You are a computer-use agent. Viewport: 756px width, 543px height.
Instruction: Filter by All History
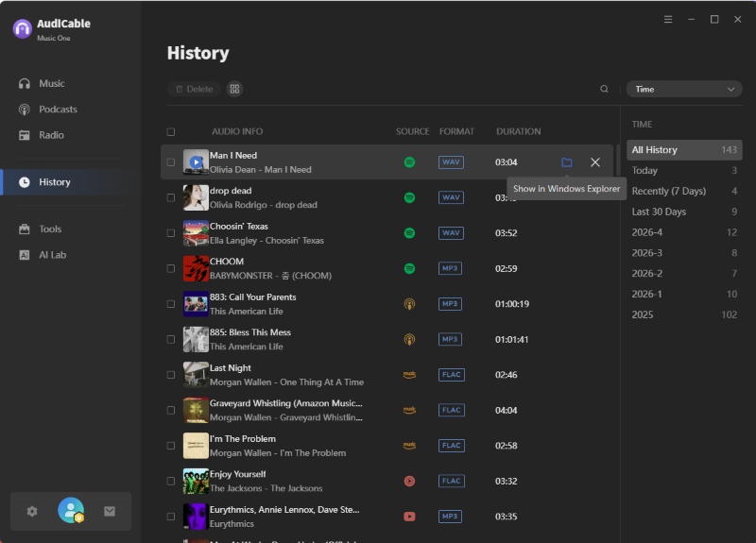click(x=684, y=150)
